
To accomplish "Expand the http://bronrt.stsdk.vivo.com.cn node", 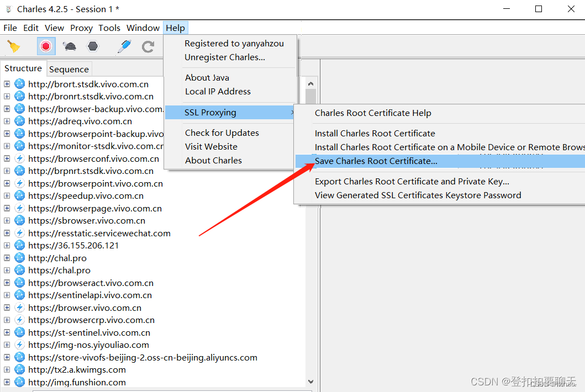I will pyautogui.click(x=7, y=96).
